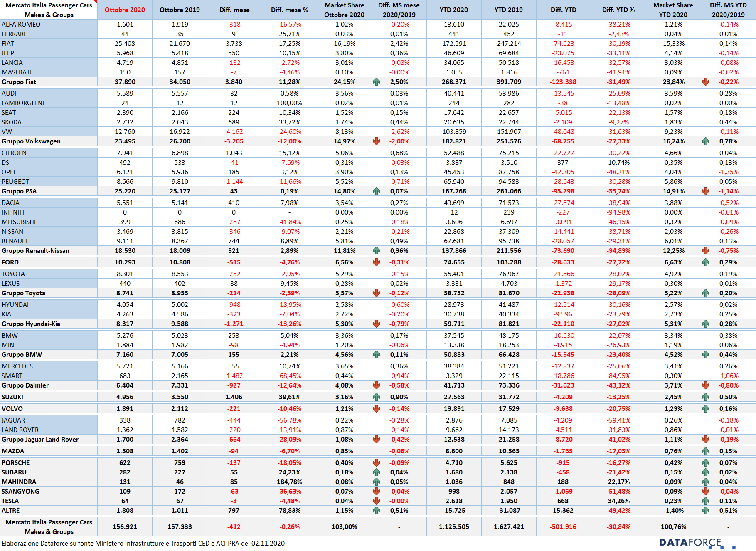This screenshot has width=756, height=551.
Task: Click the green up arrow in SUBARU month share
Action: [377, 472]
